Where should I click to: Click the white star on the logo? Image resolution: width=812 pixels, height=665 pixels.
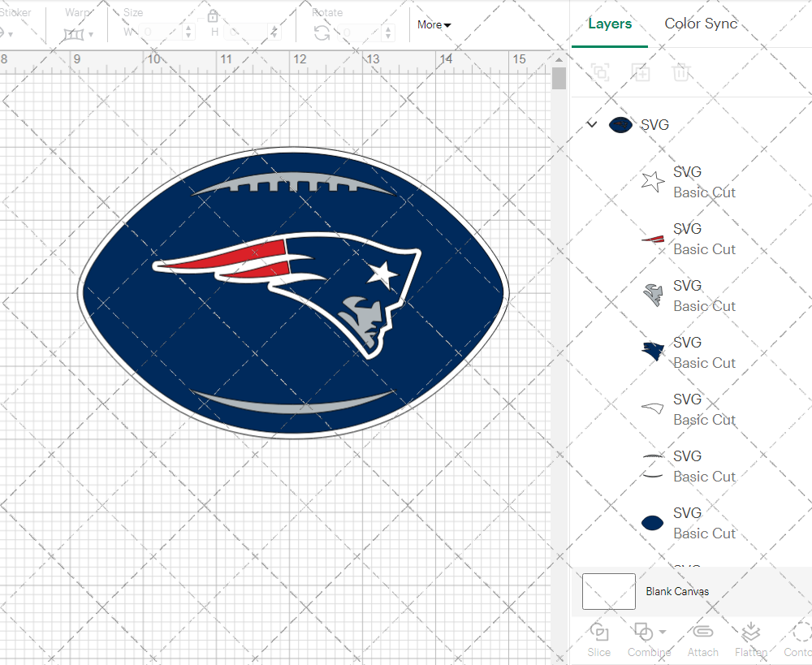click(382, 274)
